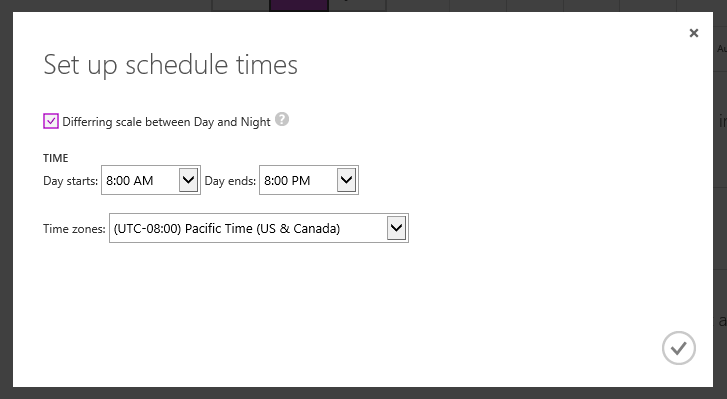Click the 'Differing scale between Day and Night' label
This screenshot has height=399, width=727.
166,122
